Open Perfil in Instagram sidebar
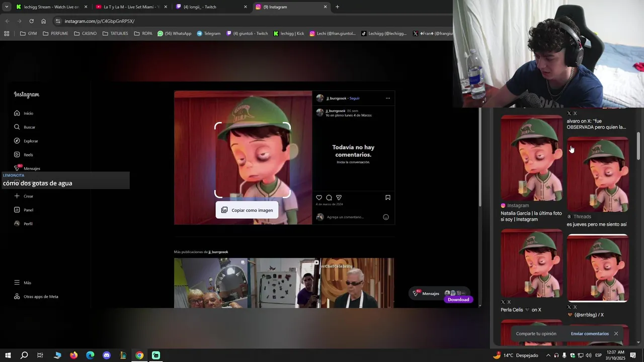This screenshot has height=362, width=644. pyautogui.click(x=23, y=224)
